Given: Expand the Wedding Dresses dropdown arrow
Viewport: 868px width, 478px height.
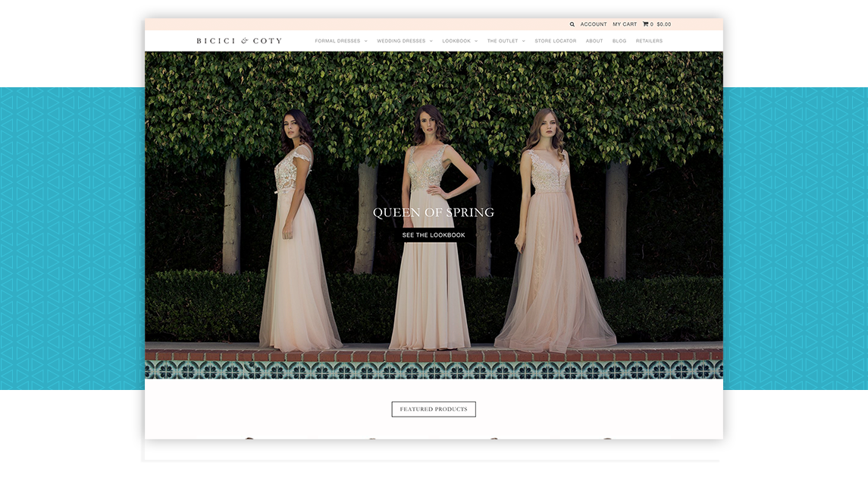Looking at the screenshot, I should 431,41.
